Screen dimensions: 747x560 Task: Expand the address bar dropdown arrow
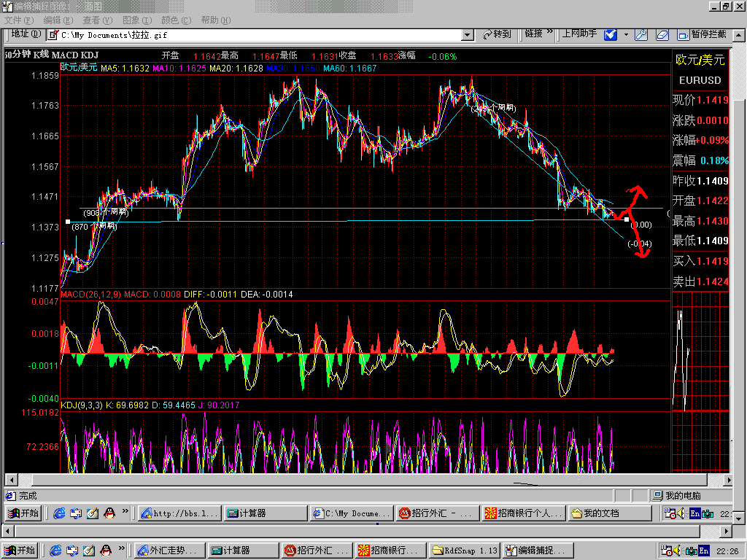[468, 35]
